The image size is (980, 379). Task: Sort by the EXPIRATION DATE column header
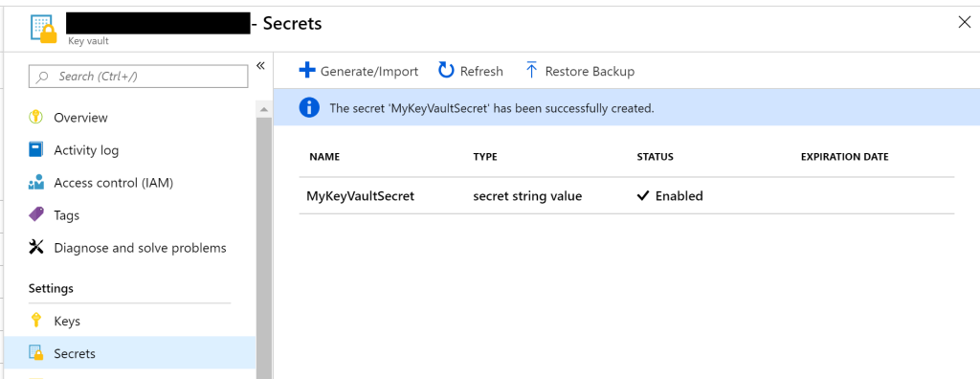[x=844, y=157]
